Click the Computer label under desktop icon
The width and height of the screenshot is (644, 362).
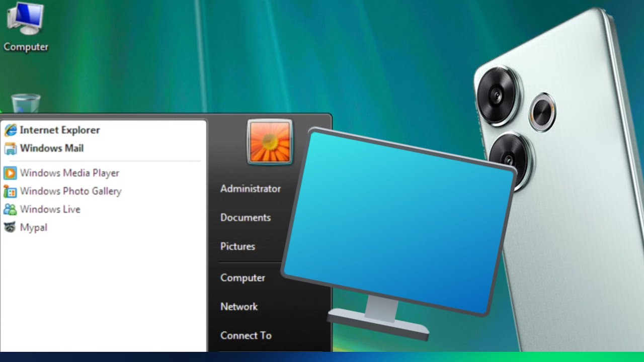coord(26,47)
